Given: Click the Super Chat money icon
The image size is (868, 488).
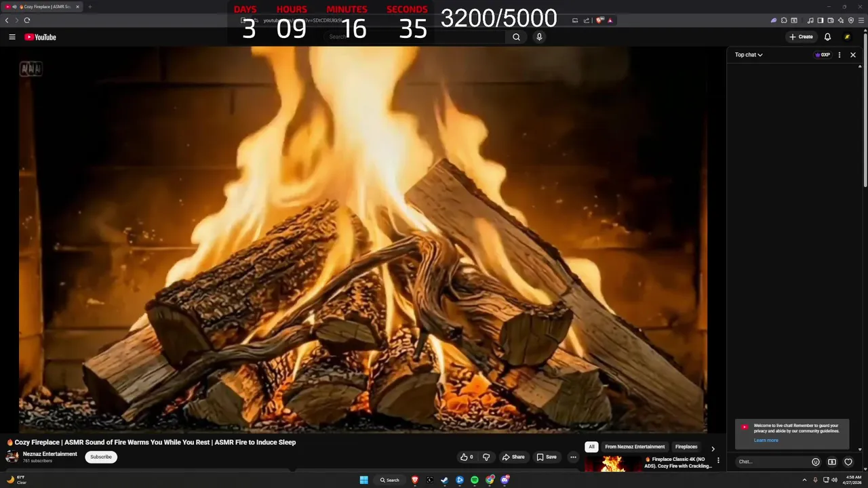Looking at the screenshot, I should pos(832,462).
